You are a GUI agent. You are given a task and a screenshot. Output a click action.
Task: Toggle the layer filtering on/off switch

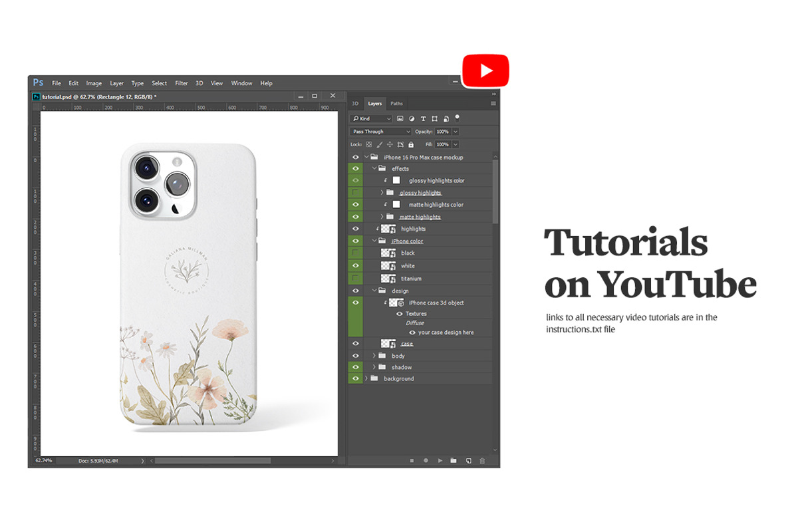(x=458, y=117)
